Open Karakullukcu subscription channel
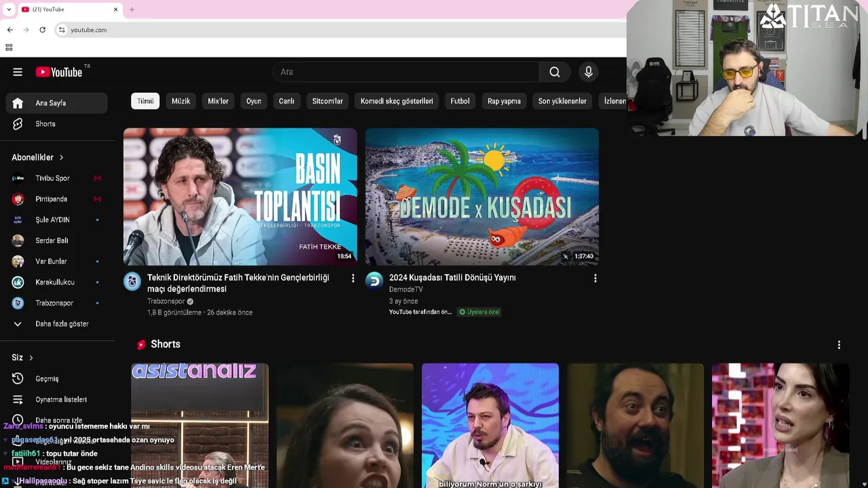This screenshot has width=868, height=488. click(57, 282)
